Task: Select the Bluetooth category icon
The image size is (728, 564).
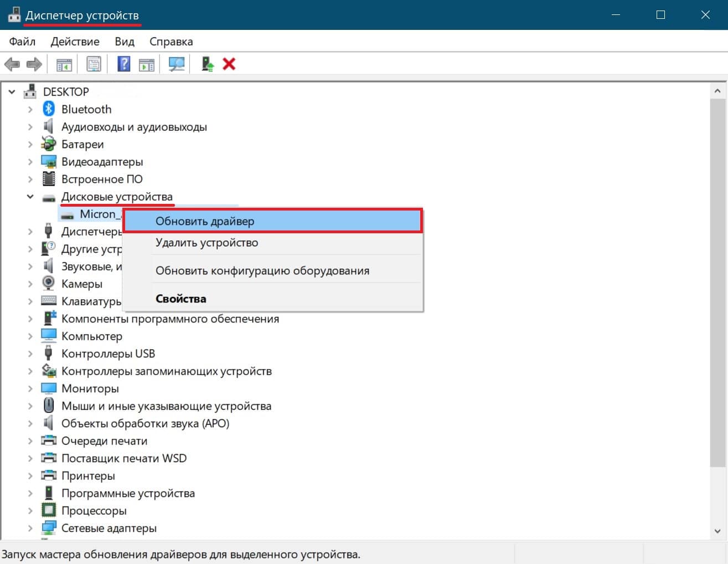Action: pyautogui.click(x=49, y=109)
